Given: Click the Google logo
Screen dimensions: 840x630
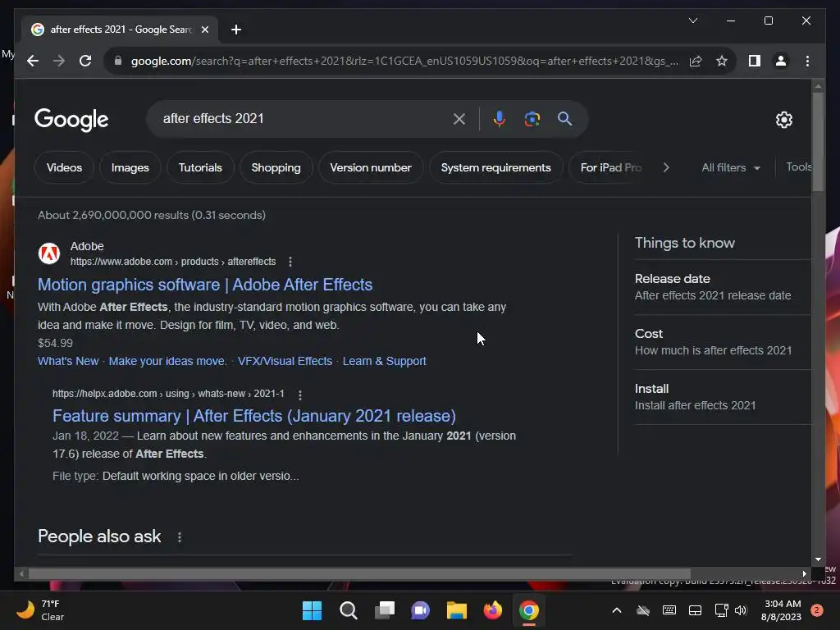Looking at the screenshot, I should [71, 120].
